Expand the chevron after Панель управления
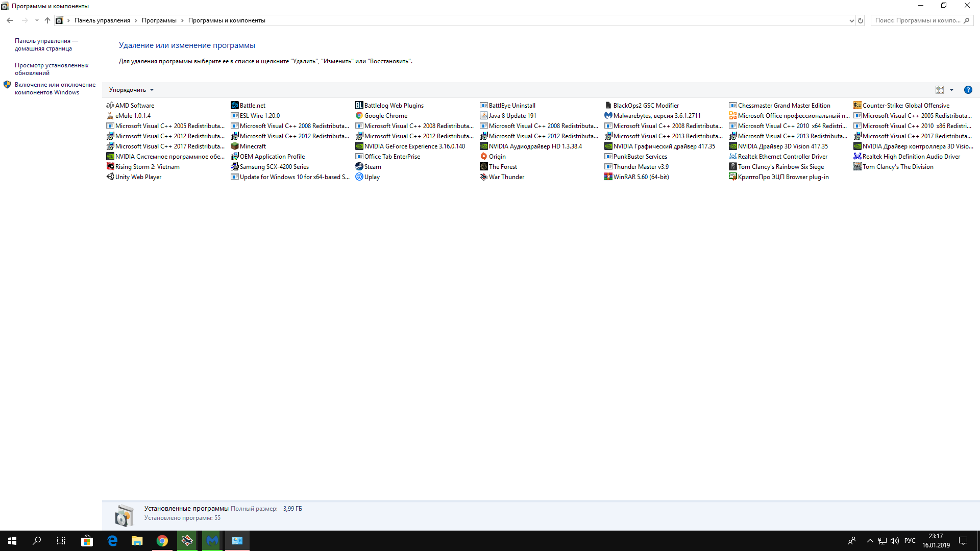 136,20
